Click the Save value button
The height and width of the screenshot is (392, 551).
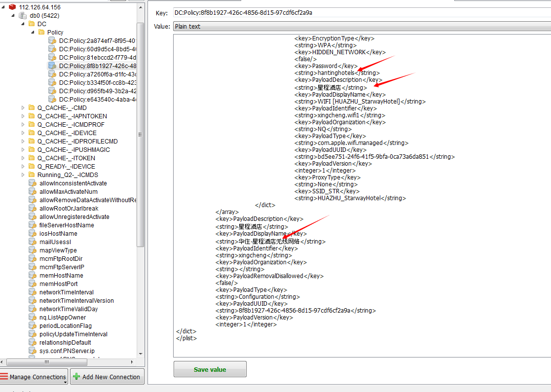click(210, 369)
